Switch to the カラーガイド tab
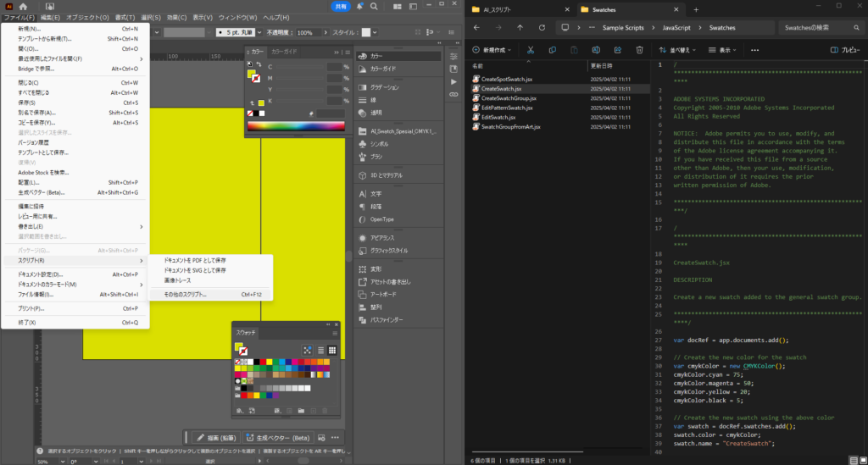This screenshot has width=868, height=465. pos(284,52)
